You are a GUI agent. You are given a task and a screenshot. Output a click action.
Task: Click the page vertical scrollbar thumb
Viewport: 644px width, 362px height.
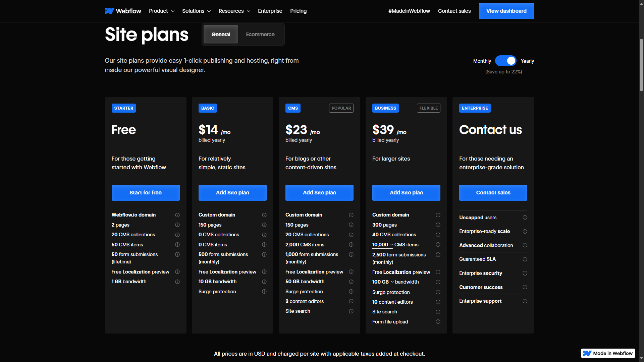click(641, 65)
